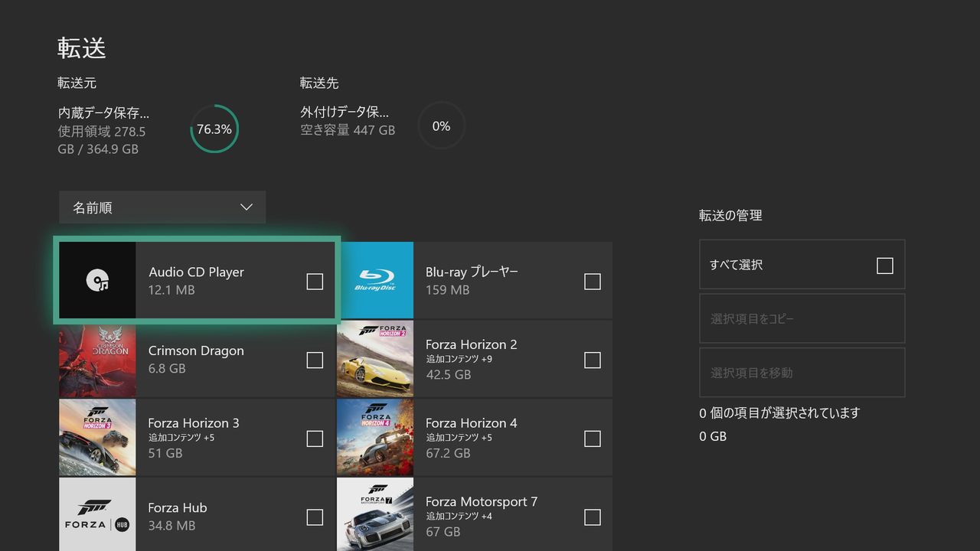Click the Crimson Dragon title text
Image resolution: width=980 pixels, height=551 pixels.
196,350
